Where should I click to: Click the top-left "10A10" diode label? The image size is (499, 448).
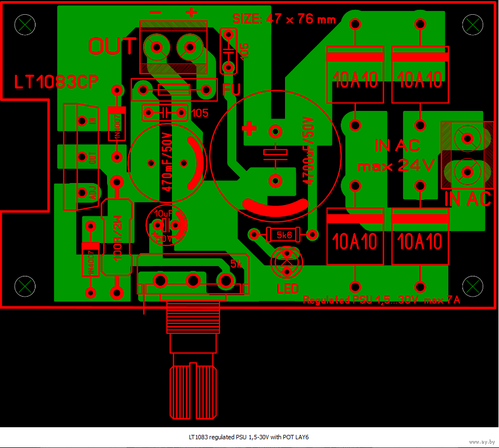(x=355, y=80)
